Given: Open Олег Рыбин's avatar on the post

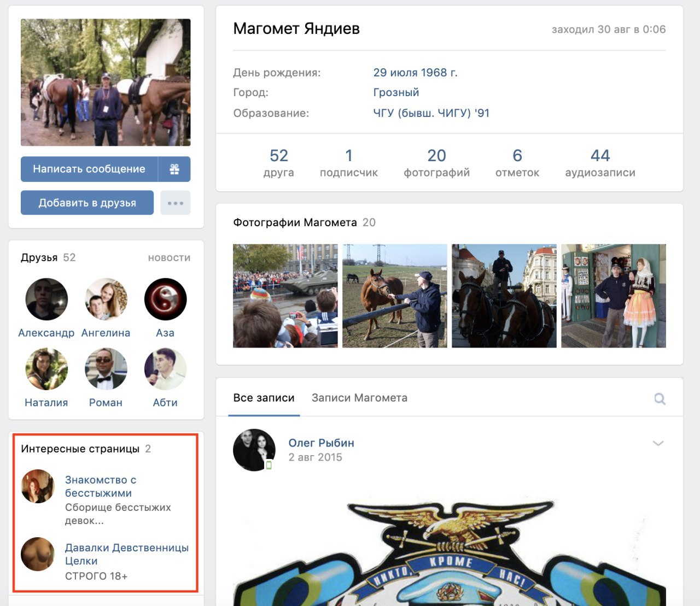Looking at the screenshot, I should [254, 450].
